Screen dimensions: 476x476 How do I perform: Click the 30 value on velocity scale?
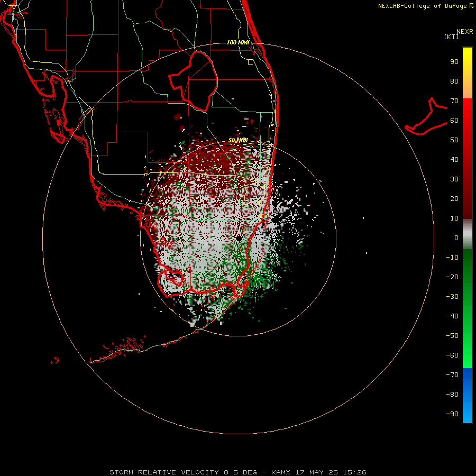(x=454, y=179)
